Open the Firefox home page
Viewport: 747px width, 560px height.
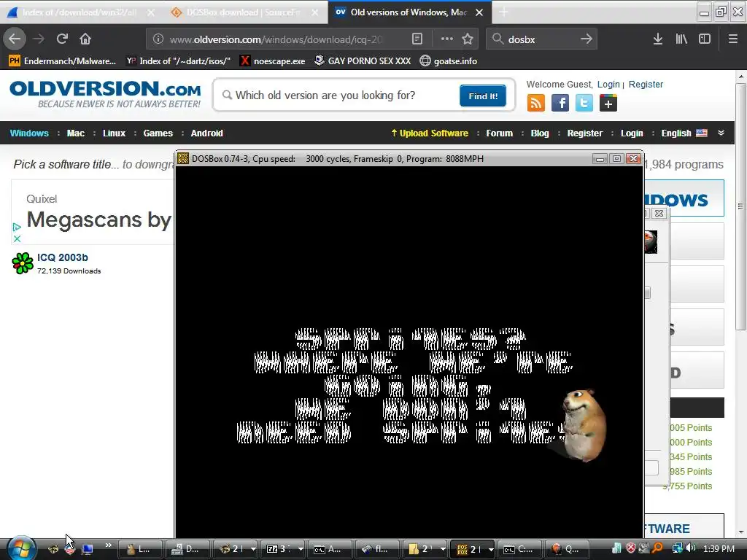pos(85,39)
